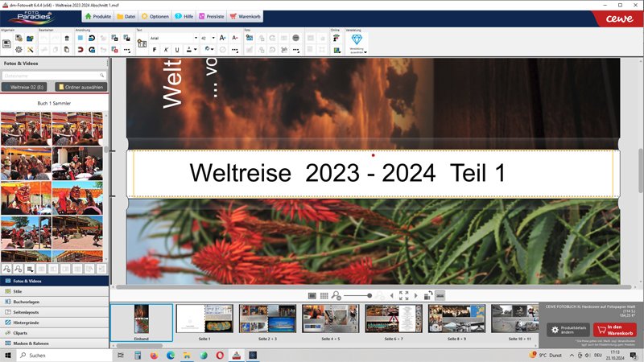Open the Preisliste menu

(212, 16)
